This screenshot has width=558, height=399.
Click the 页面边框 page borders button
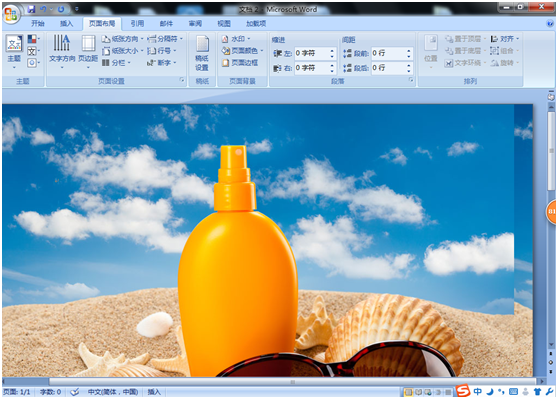pyautogui.click(x=240, y=63)
